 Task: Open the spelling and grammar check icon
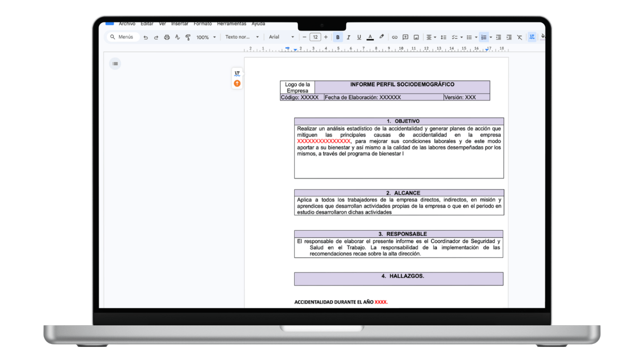pyautogui.click(x=177, y=37)
